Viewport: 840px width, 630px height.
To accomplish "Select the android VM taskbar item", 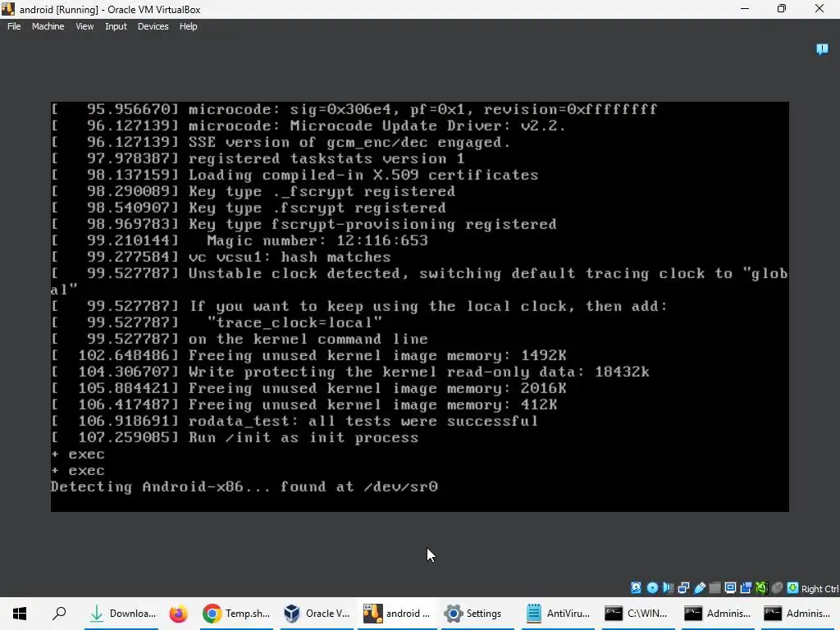I will pyautogui.click(x=397, y=614).
